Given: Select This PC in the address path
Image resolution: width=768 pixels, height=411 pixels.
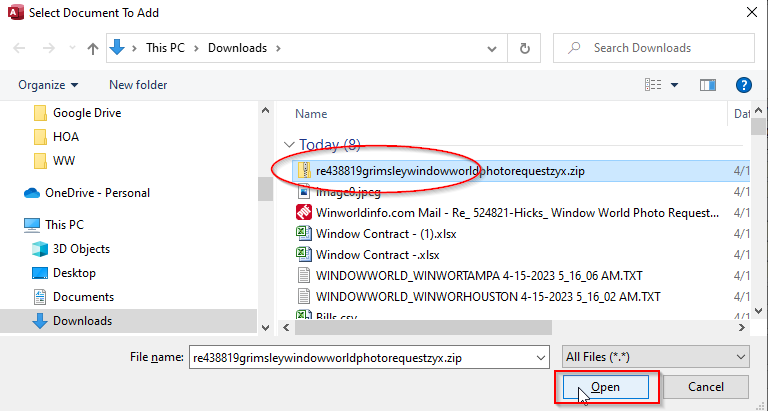Looking at the screenshot, I should coord(165,48).
